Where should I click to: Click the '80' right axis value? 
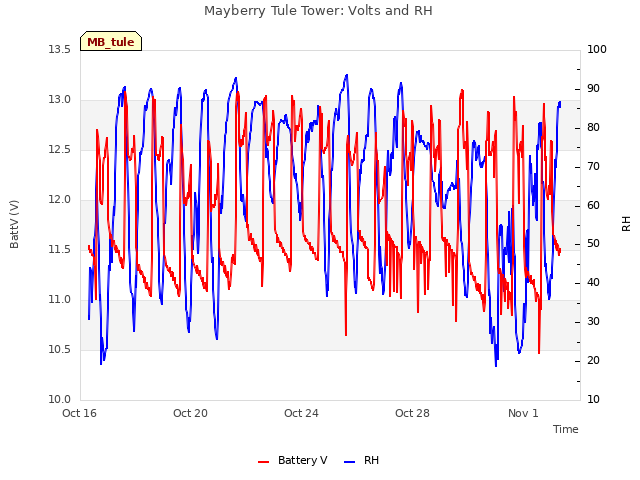click(x=593, y=128)
